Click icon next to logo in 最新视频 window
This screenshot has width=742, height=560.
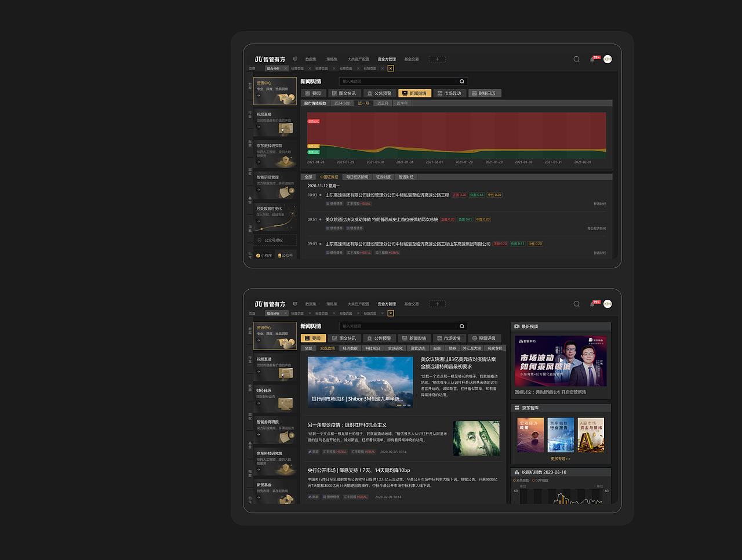click(x=295, y=304)
